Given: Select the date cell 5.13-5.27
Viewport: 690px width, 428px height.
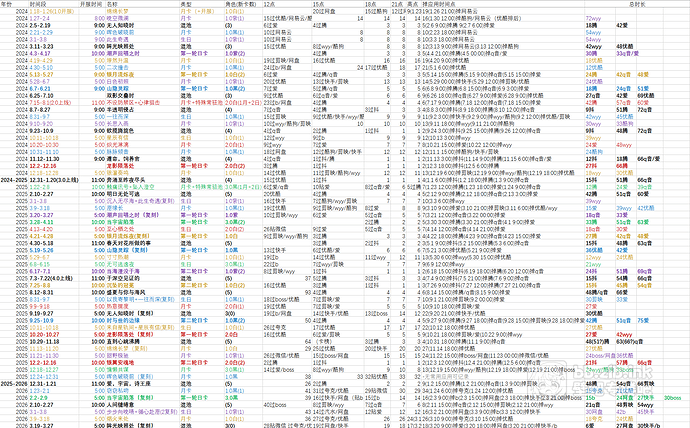Looking at the screenshot, I should pos(41,74).
